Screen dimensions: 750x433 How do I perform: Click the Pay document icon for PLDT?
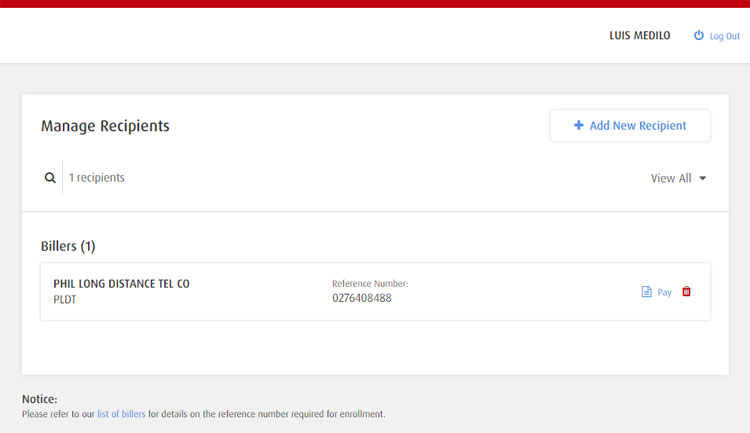pos(646,291)
